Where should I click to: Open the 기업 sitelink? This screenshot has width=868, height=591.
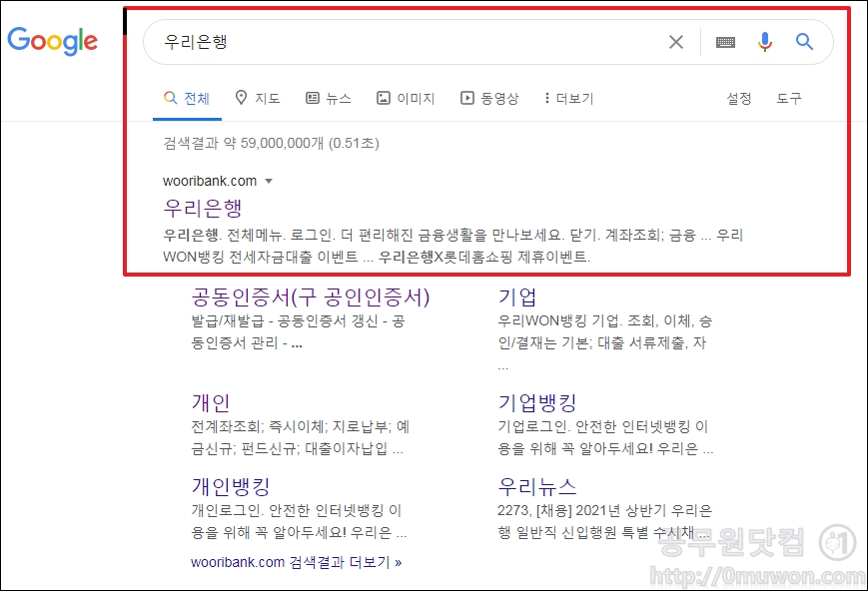[x=517, y=297]
